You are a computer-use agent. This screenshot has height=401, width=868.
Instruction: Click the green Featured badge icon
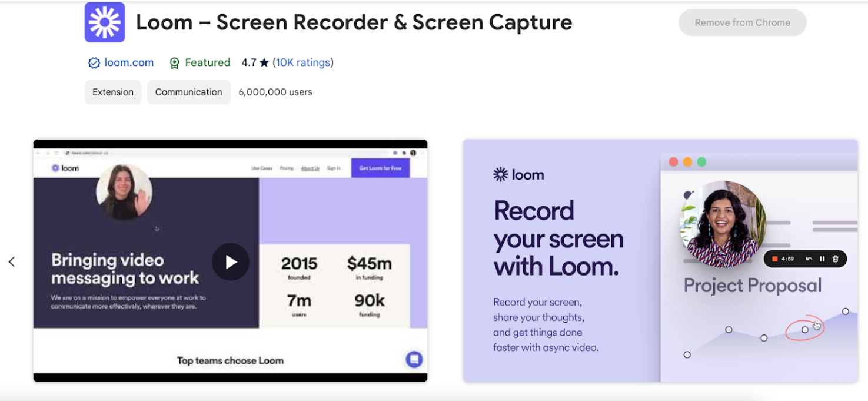click(174, 62)
